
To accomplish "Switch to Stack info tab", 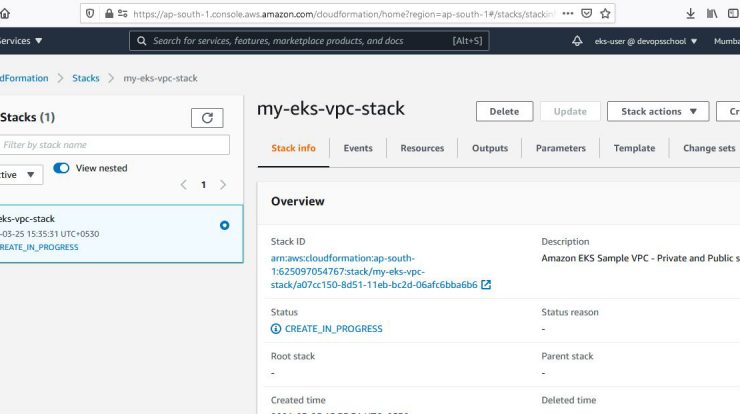I will point(293,148).
